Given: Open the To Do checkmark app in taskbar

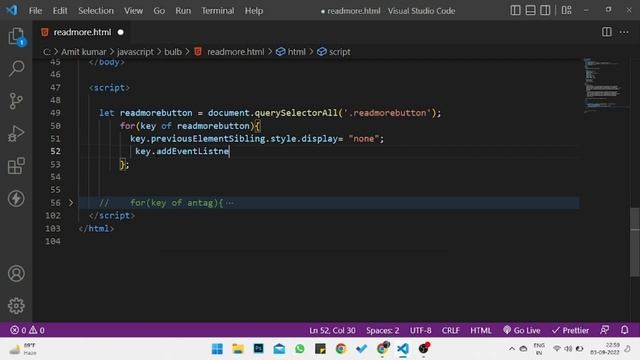Looking at the screenshot, I should 361,349.
